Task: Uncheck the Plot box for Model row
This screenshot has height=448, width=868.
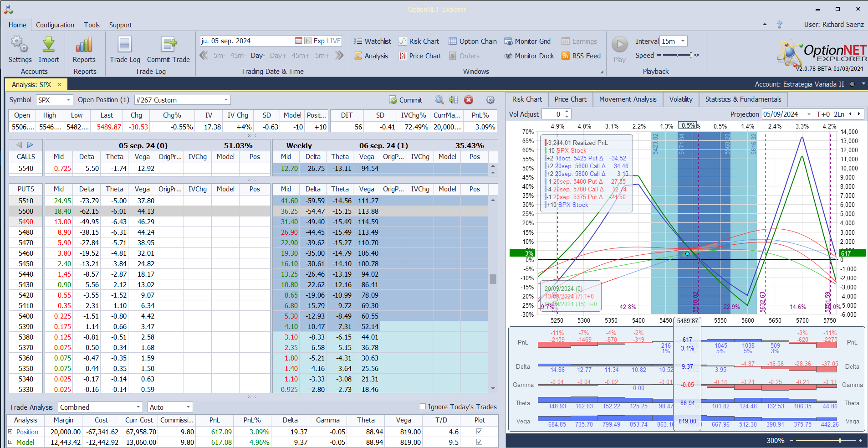Action: coord(479,442)
